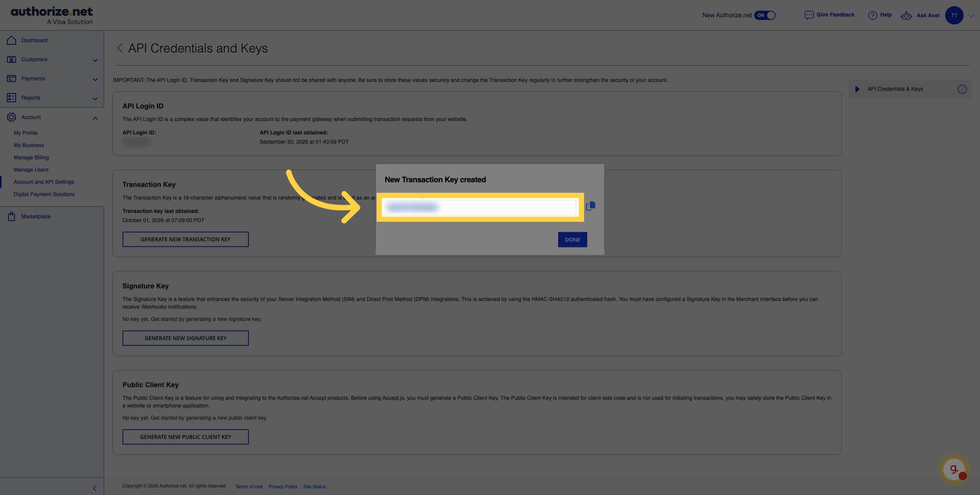
Task: Open My Profile submenu item
Action: pyautogui.click(x=26, y=133)
